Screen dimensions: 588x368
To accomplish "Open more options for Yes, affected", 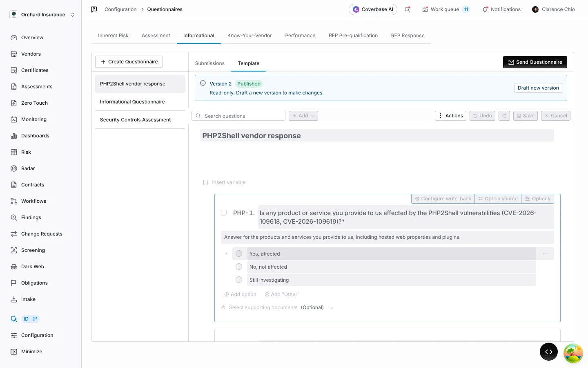I will 546,254.
